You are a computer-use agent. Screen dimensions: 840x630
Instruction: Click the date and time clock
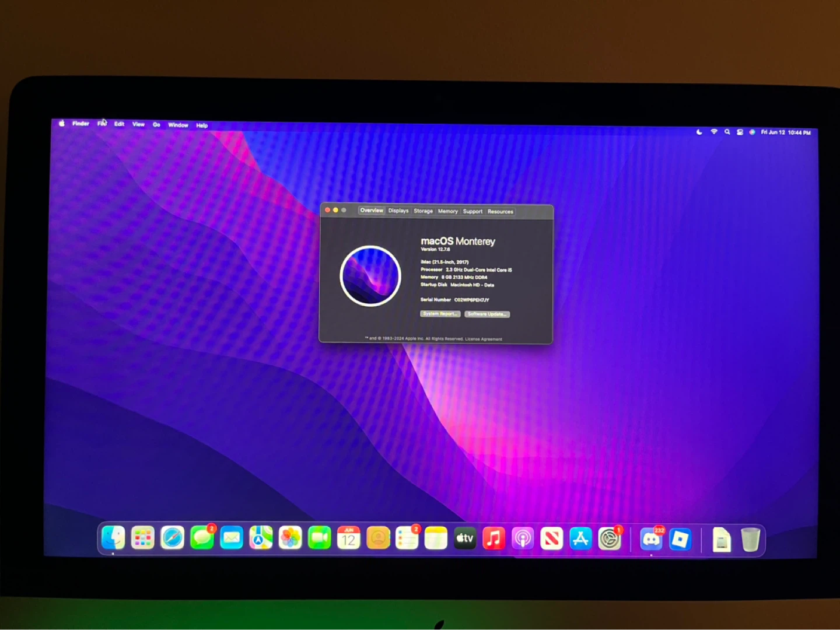click(x=786, y=132)
